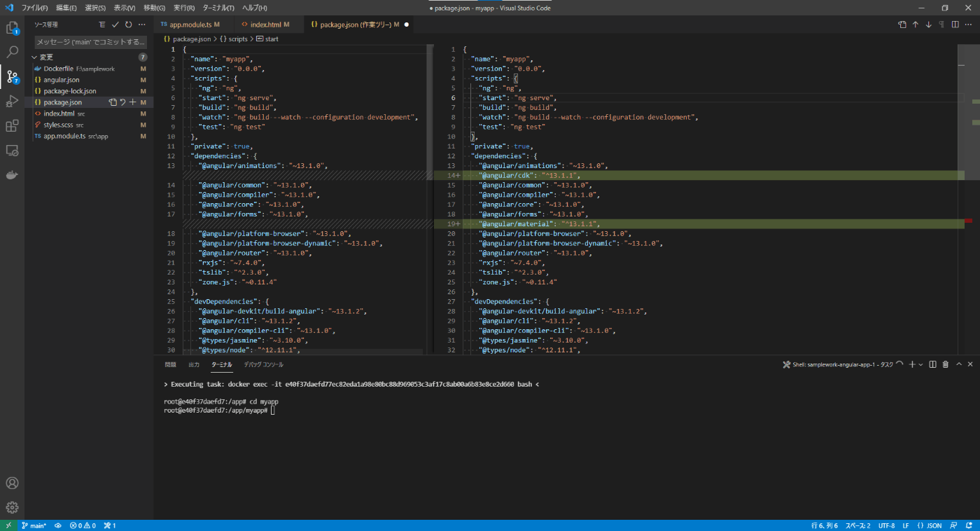Discard changes on the package.json row
The height and width of the screenshot is (531, 980).
coord(122,102)
